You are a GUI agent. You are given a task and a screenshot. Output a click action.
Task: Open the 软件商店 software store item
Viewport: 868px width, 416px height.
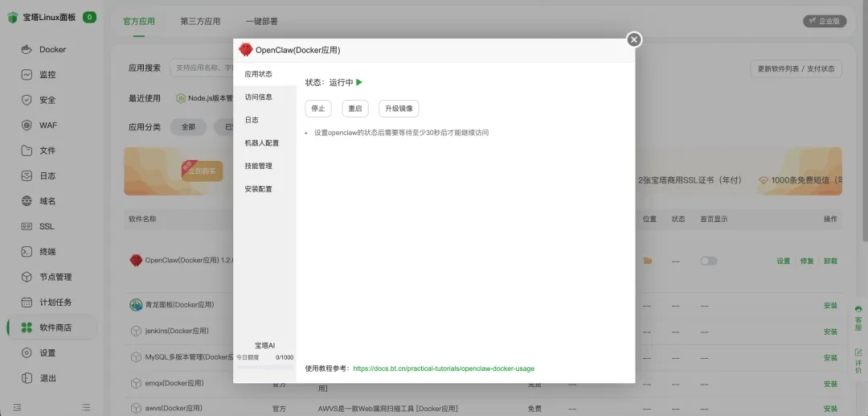point(52,327)
